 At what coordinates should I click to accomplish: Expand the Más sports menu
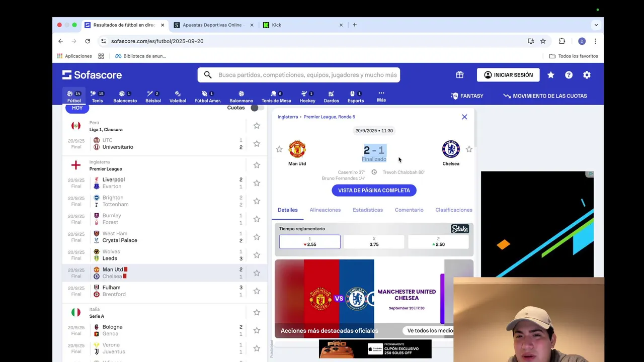pos(381,96)
